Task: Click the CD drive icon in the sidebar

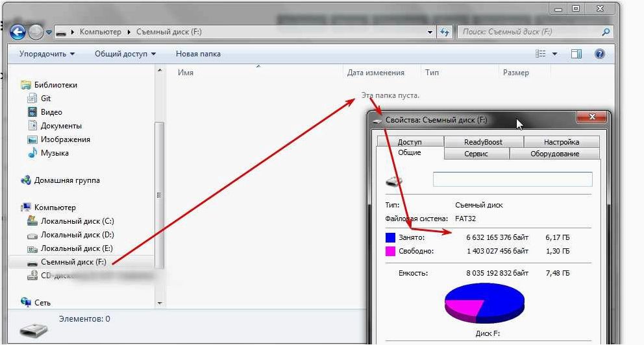Action: pyautogui.click(x=32, y=276)
